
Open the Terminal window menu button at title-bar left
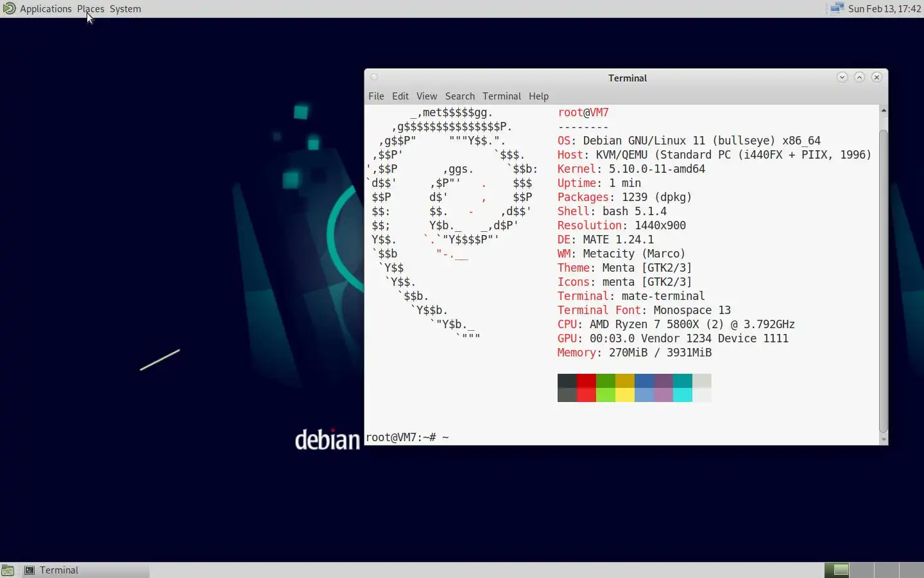point(374,77)
